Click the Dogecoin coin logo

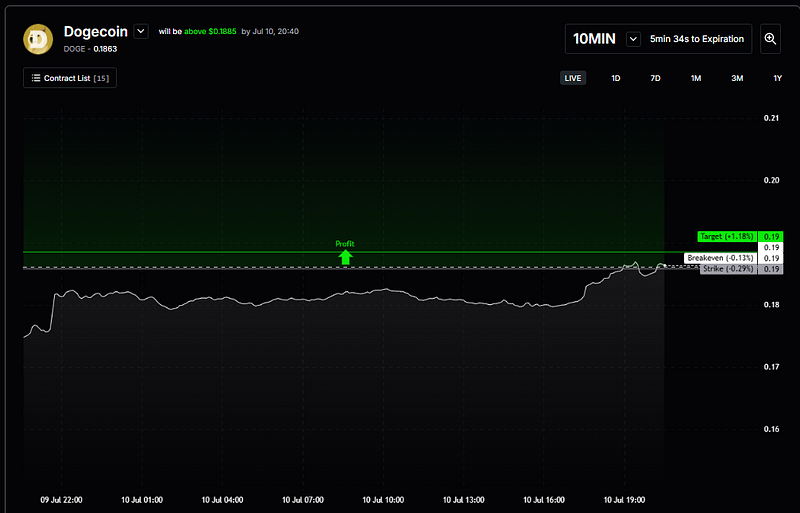point(39,38)
